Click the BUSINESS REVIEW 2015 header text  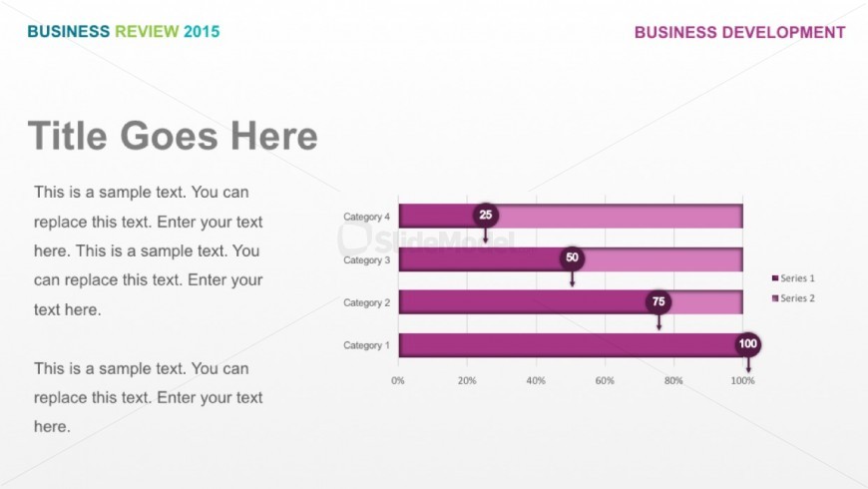(x=124, y=32)
